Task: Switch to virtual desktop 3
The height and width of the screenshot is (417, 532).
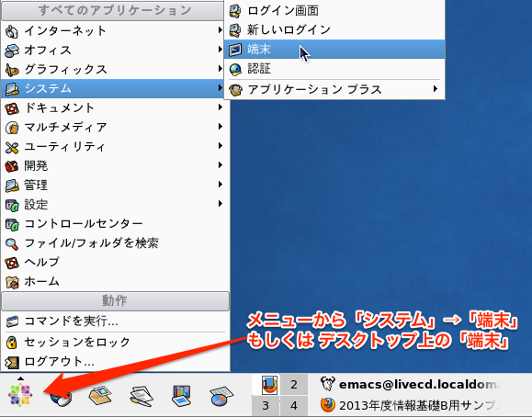Action: (266, 405)
